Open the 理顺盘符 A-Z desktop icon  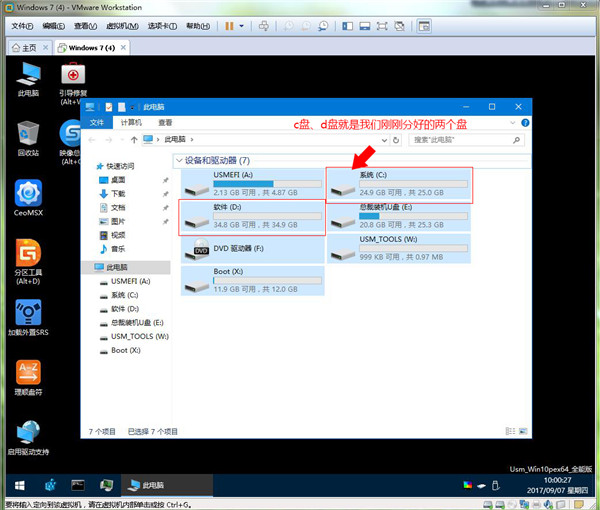tap(28, 378)
